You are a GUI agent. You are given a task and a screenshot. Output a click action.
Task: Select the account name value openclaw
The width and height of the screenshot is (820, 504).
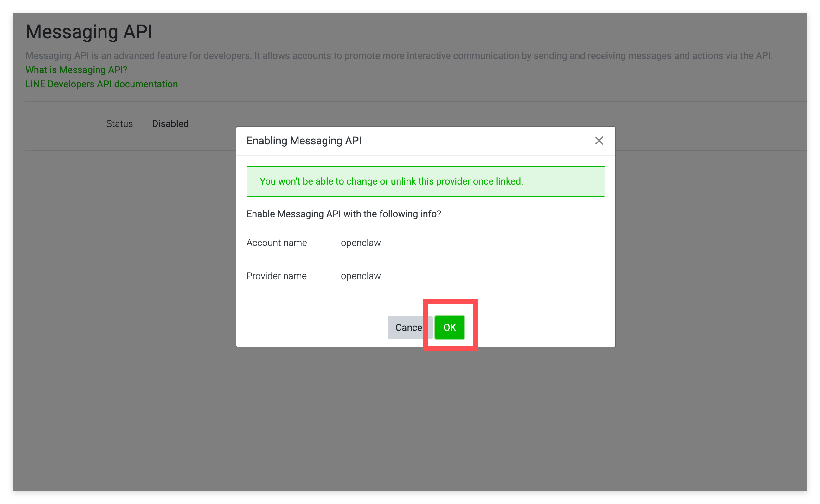coord(361,243)
